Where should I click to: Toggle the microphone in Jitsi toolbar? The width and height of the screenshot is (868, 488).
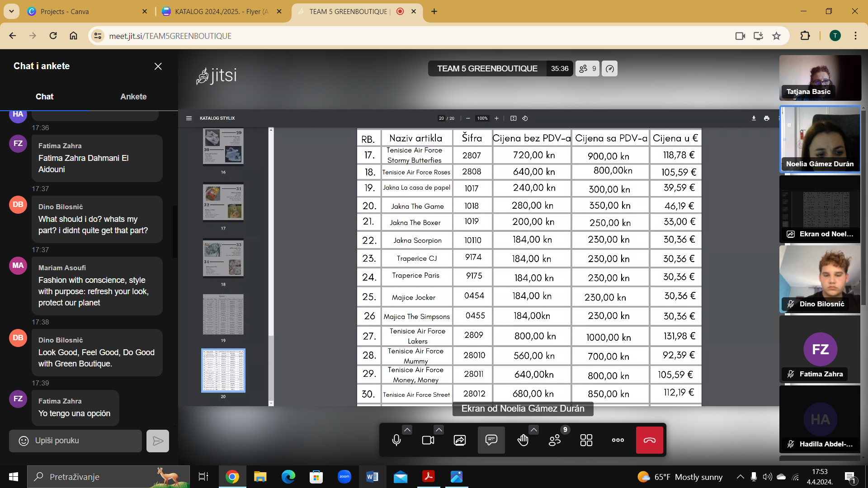point(396,440)
